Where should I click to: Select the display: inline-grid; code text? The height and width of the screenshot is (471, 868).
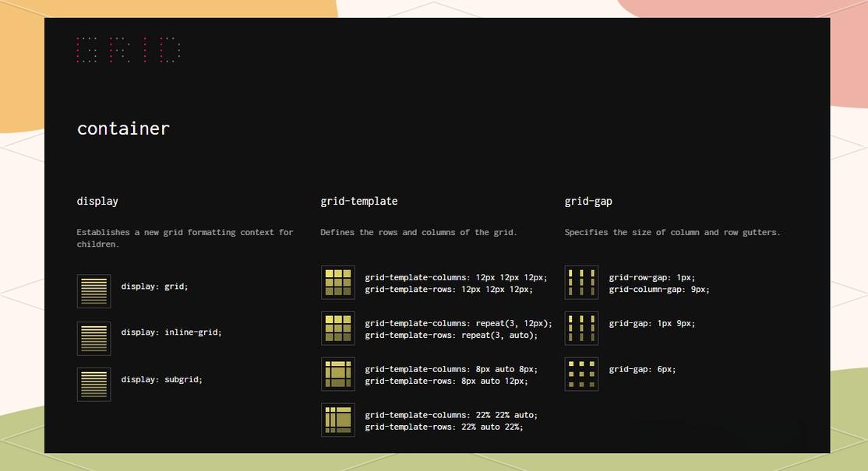tap(171, 332)
